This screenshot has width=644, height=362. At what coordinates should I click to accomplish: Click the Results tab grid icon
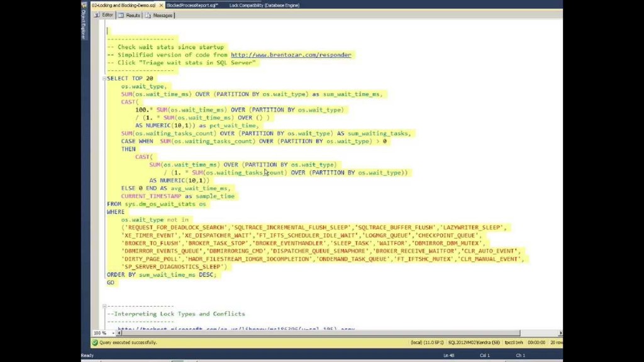click(x=121, y=15)
